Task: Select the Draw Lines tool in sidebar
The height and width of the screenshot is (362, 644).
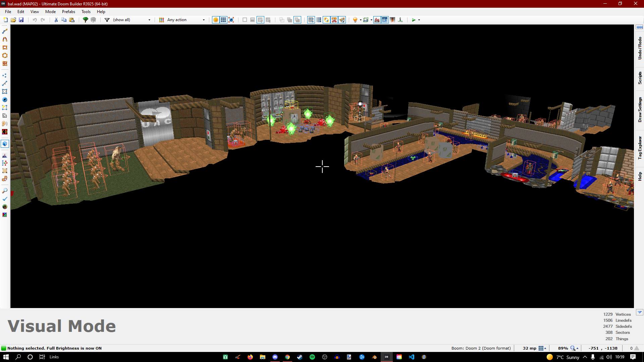Action: pos(5,31)
